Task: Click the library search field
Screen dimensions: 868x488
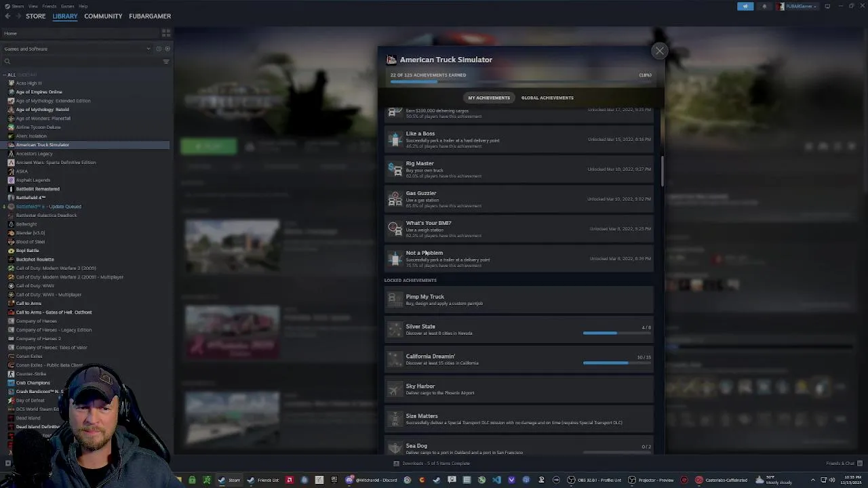Action: [81, 62]
